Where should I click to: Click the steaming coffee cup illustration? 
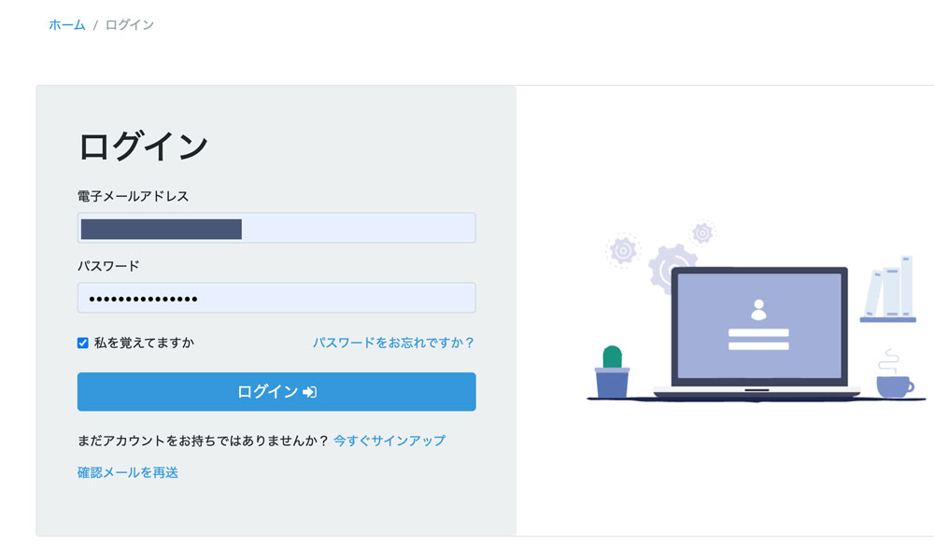click(x=895, y=379)
